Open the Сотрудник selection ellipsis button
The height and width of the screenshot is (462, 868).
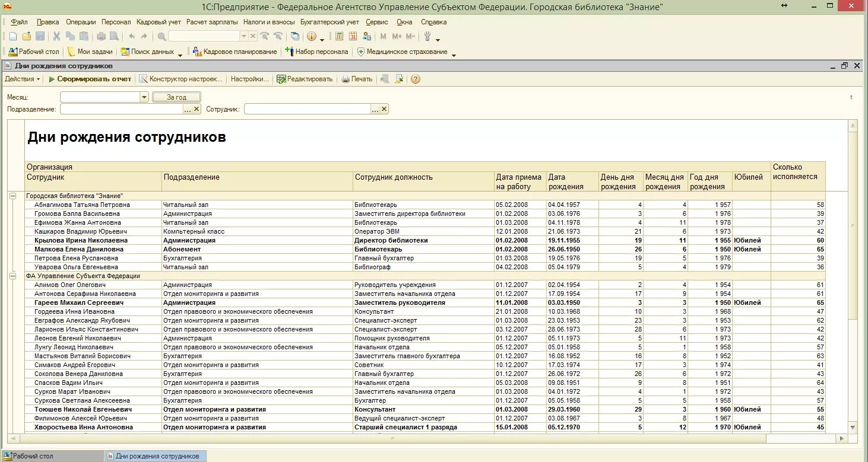tap(375, 109)
